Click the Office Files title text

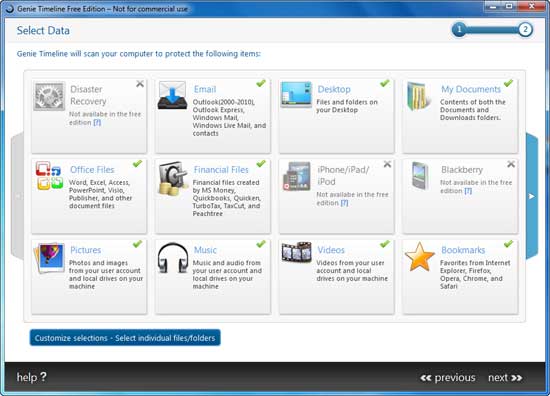[92, 170]
